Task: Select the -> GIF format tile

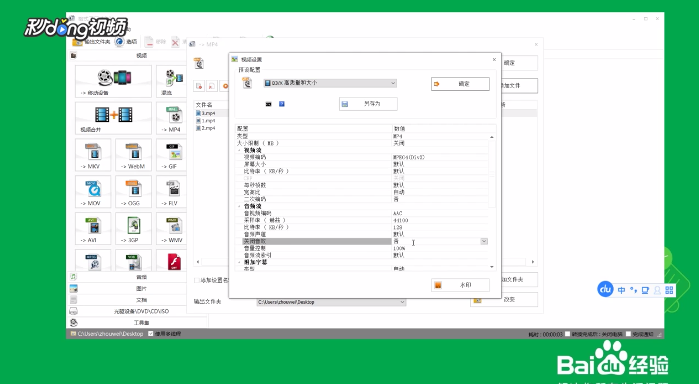Action: point(173,155)
